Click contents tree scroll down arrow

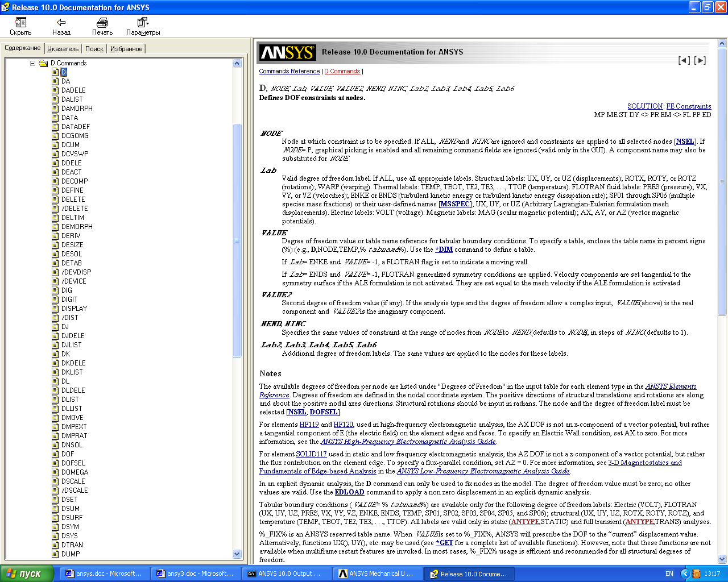click(x=237, y=554)
